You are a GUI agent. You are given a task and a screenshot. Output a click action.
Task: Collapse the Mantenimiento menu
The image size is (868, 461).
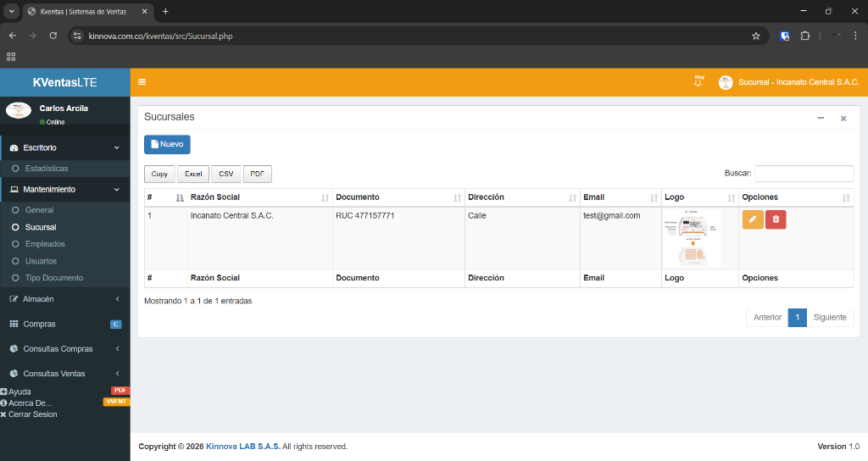pyautogui.click(x=65, y=189)
